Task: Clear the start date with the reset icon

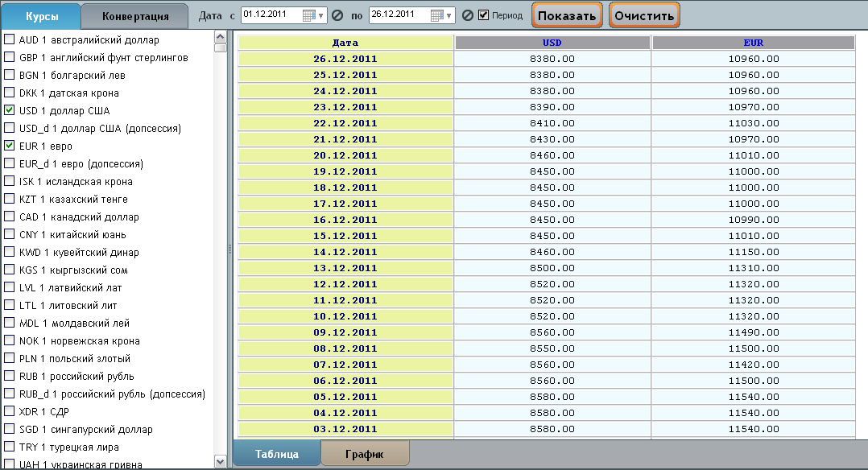Action: (337, 15)
